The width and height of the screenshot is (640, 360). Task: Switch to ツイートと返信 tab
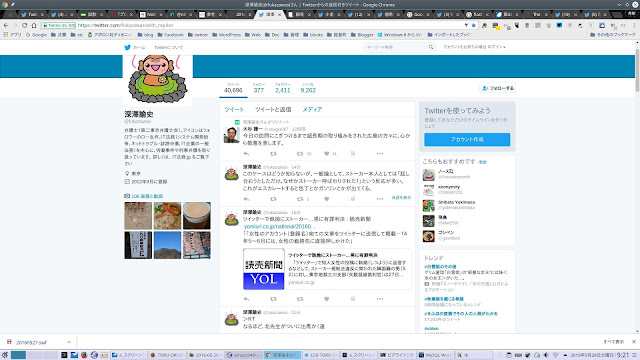[x=273, y=109]
